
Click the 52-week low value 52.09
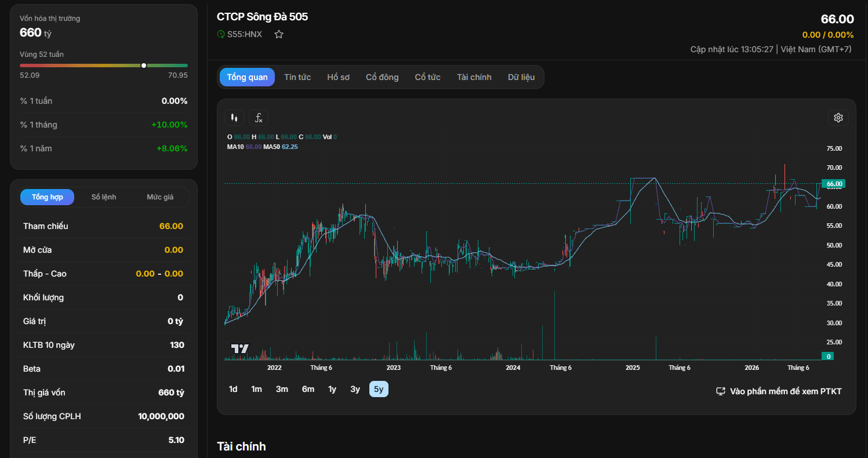pos(30,75)
